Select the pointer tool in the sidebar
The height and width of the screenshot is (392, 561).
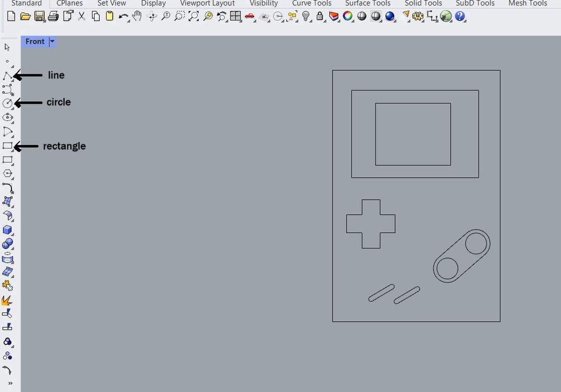(x=7, y=47)
